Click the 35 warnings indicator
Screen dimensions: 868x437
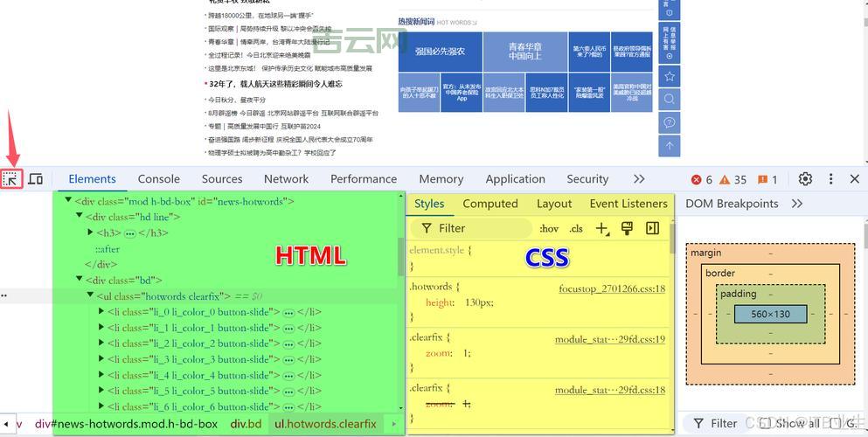pyautogui.click(x=733, y=180)
